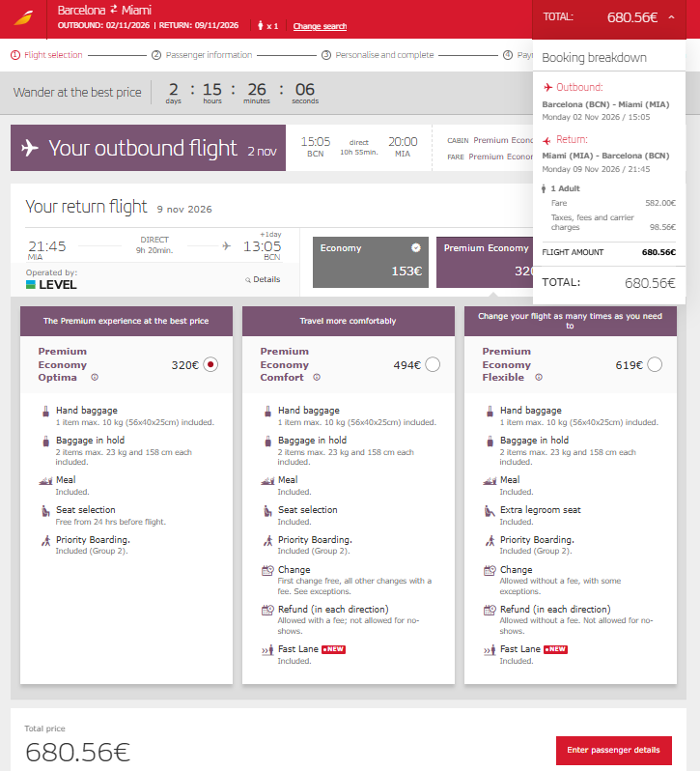Click the LEVEL airline logo
The width and height of the screenshot is (700, 771).
pos(51,285)
